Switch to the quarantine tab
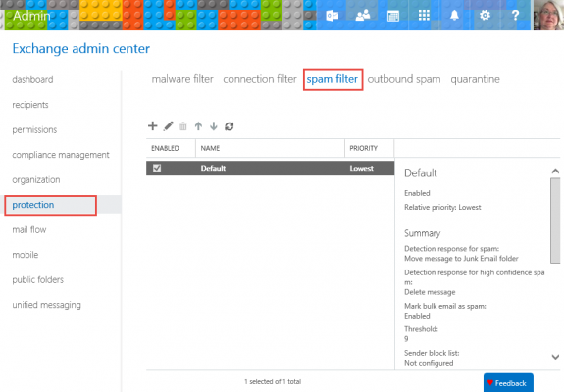This screenshot has height=392, width=564. pyautogui.click(x=475, y=79)
